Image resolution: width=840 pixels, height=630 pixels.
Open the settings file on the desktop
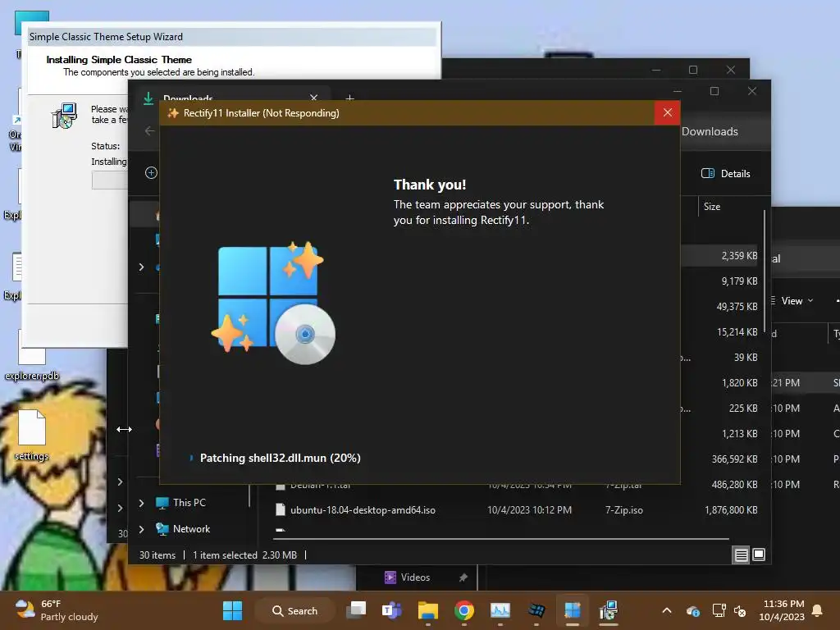coord(32,435)
